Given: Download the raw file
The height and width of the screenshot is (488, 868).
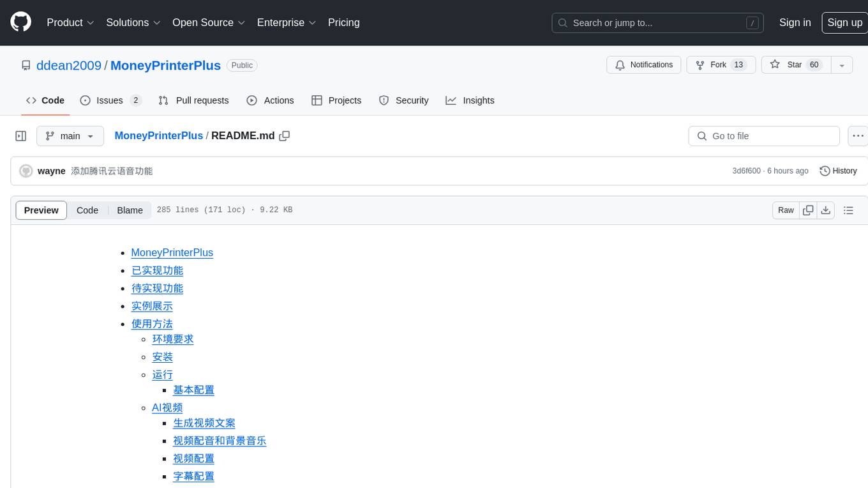Looking at the screenshot, I should (826, 210).
